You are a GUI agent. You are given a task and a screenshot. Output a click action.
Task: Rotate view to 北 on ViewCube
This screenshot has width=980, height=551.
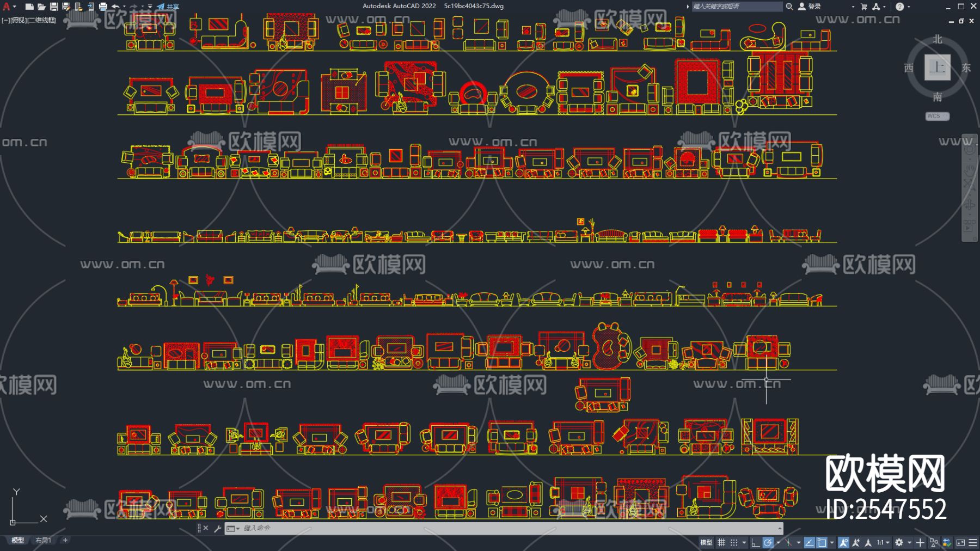[938, 39]
